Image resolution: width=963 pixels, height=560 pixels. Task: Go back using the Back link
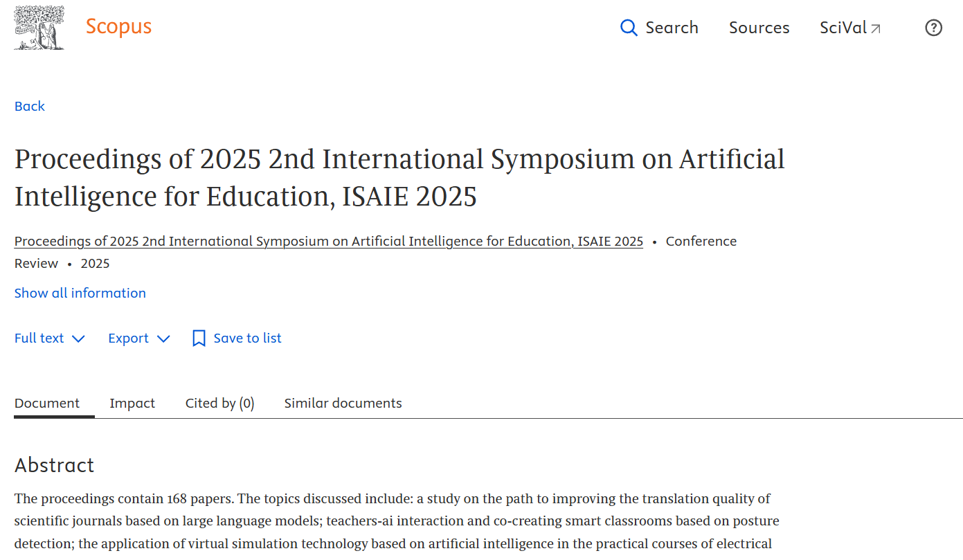(x=30, y=106)
